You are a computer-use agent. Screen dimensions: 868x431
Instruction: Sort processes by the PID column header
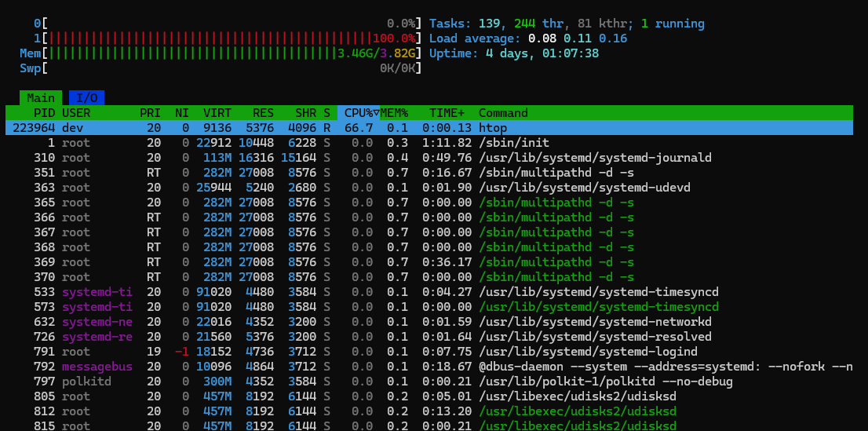point(44,113)
